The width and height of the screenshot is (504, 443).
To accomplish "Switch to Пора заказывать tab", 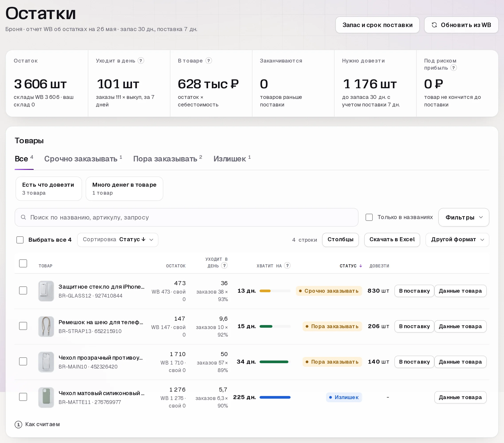I will [x=168, y=159].
